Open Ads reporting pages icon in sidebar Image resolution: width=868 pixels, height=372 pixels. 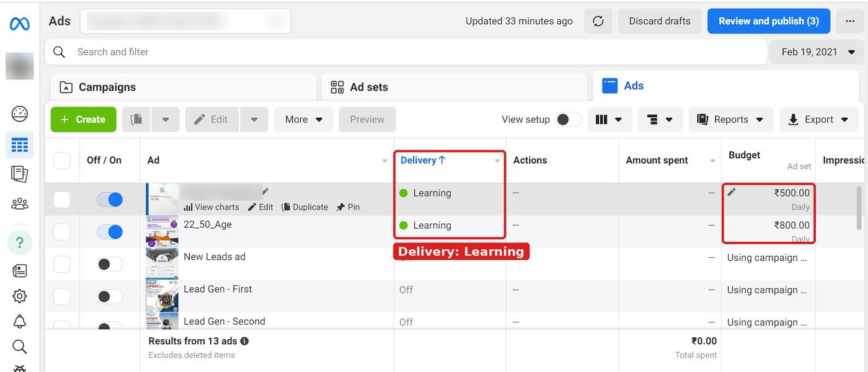pyautogui.click(x=20, y=174)
